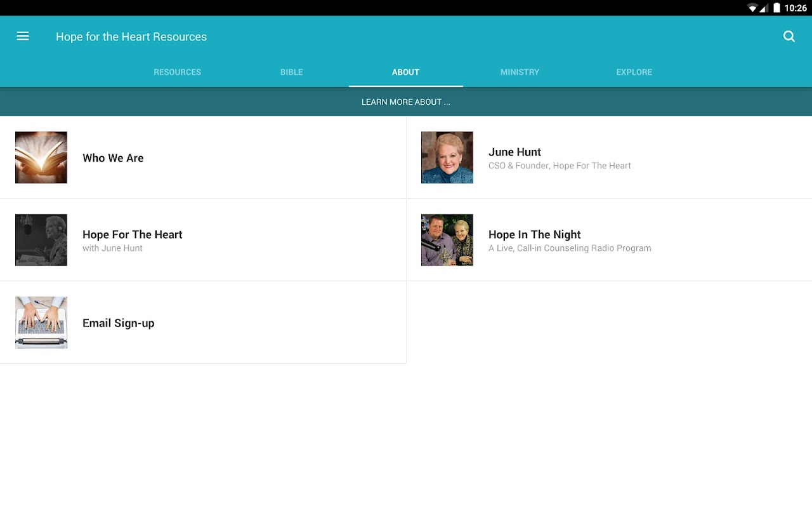
Task: Go to the Explore tab
Action: click(634, 72)
